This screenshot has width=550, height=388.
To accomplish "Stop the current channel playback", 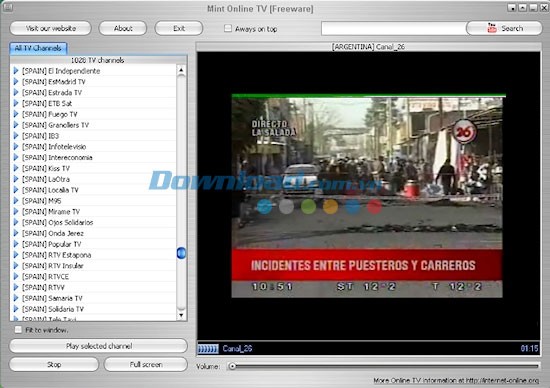I will (x=54, y=364).
